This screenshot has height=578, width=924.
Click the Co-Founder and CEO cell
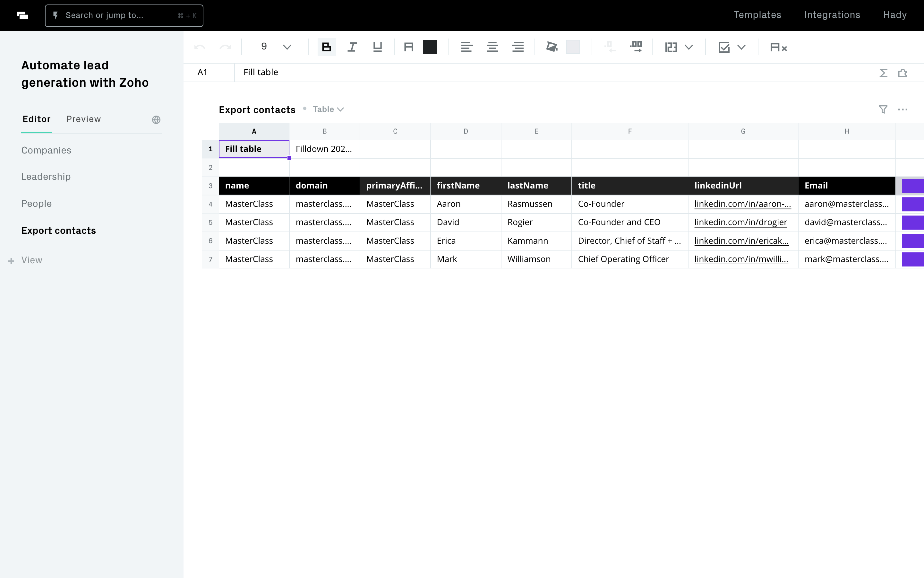(629, 223)
